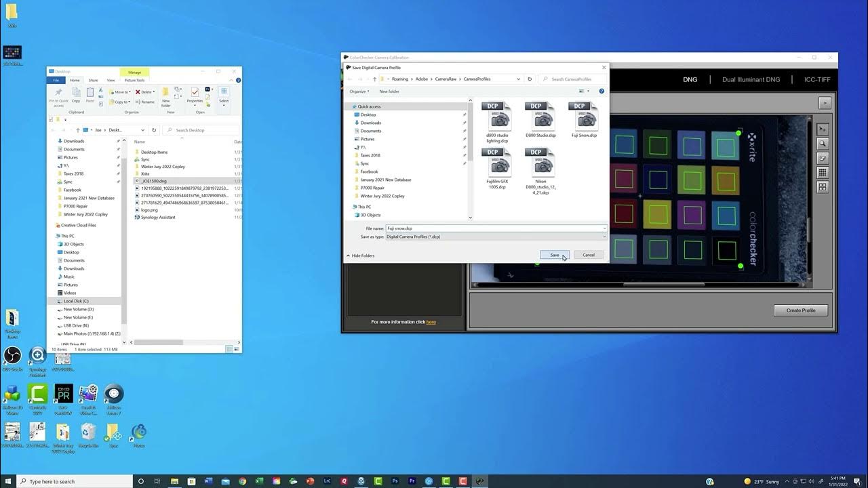Open the OBS Studio desktop shortcut
This screenshot has width=868, height=488.
click(x=12, y=359)
